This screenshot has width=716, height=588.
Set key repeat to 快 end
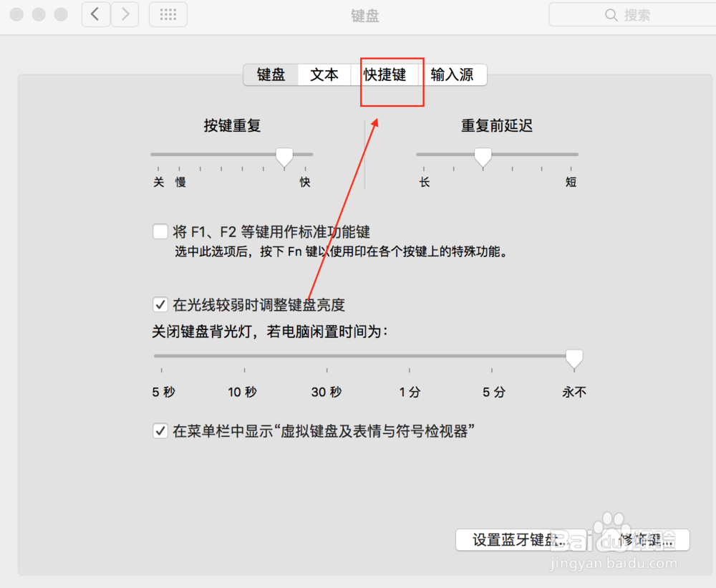coord(305,182)
